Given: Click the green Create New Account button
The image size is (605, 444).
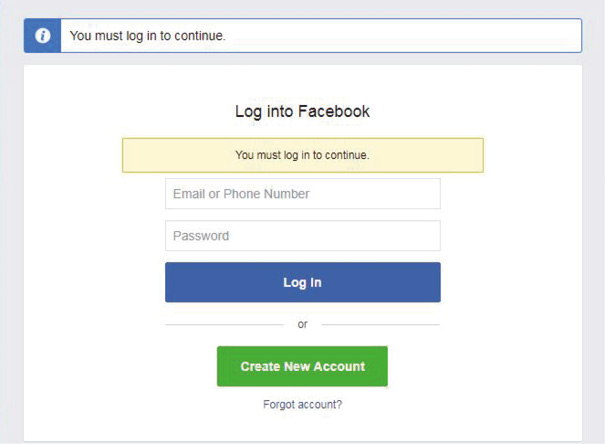Looking at the screenshot, I should (302, 366).
